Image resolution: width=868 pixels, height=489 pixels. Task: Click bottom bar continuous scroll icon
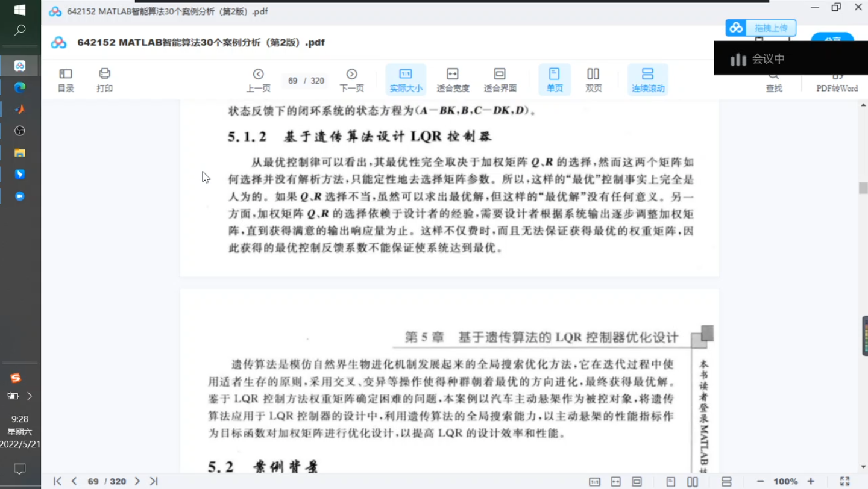[x=726, y=482]
